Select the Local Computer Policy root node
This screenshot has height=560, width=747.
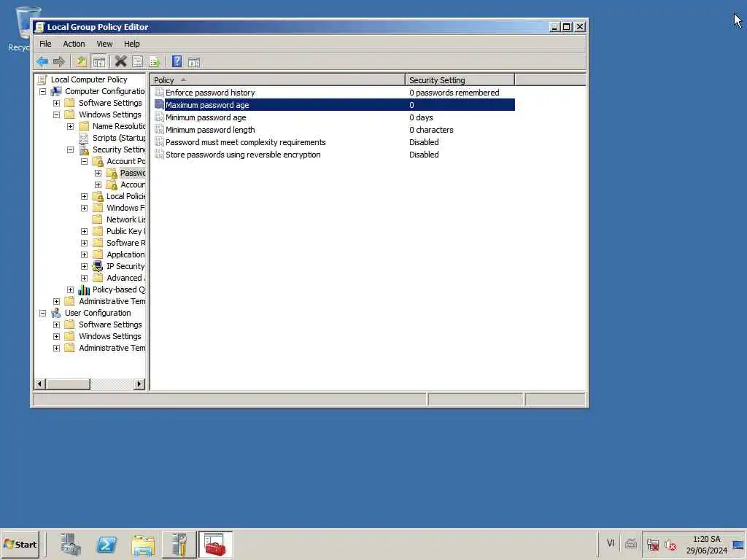coord(89,79)
